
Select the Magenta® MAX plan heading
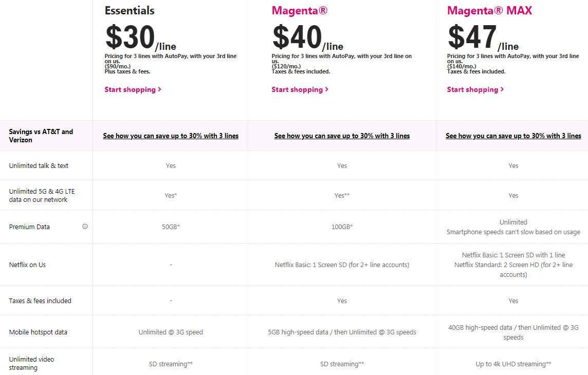489,10
